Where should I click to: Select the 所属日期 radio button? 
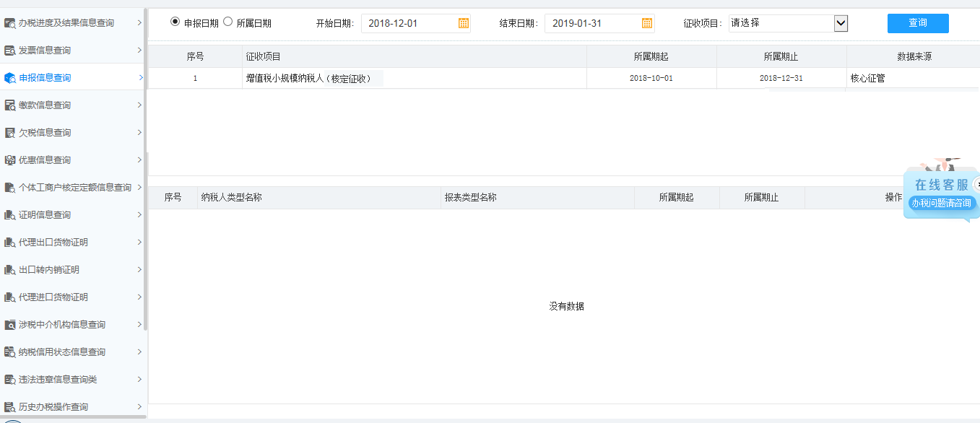228,22
